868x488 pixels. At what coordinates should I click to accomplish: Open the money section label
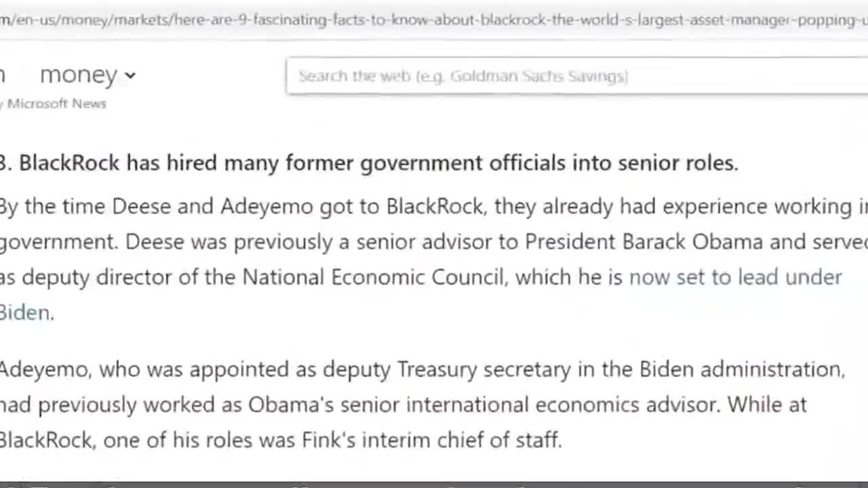[79, 74]
